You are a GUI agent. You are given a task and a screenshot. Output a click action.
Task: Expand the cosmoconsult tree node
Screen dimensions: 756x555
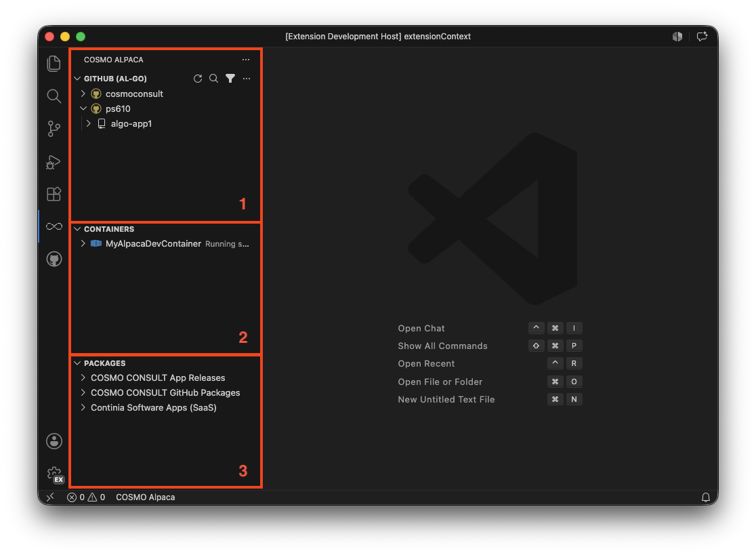(x=83, y=94)
